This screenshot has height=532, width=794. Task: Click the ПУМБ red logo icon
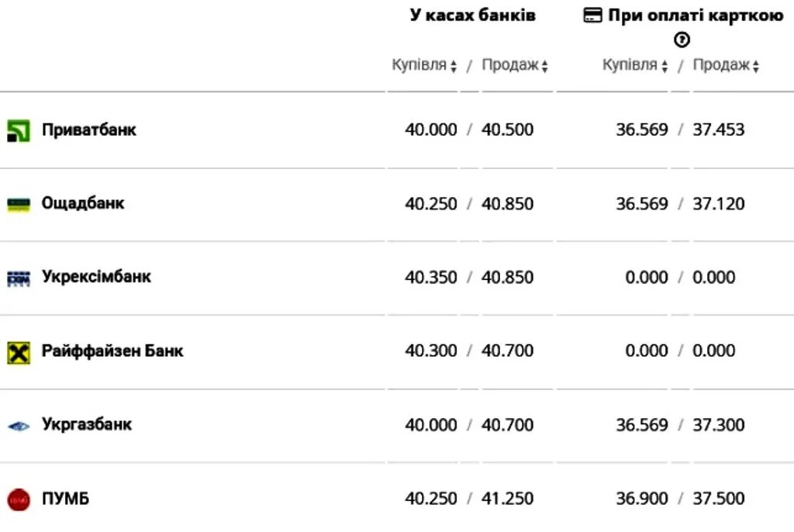click(19, 499)
